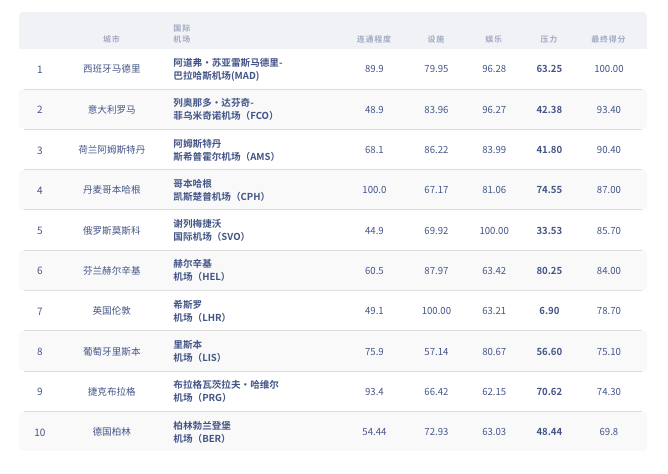Screen dimensions: 668x474
Task: Click 布拉格瓦茨拉夫·哈维尔机场 (PRG) airport name
Action: click(226, 391)
